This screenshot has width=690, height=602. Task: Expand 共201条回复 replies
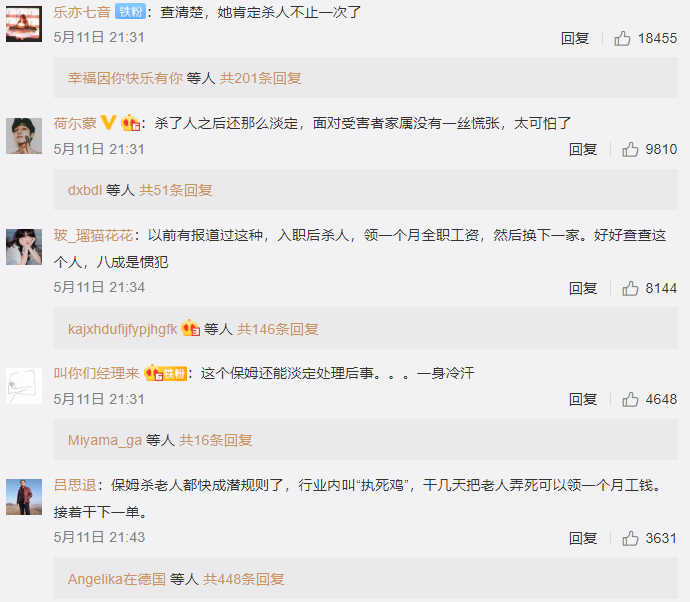[261, 78]
